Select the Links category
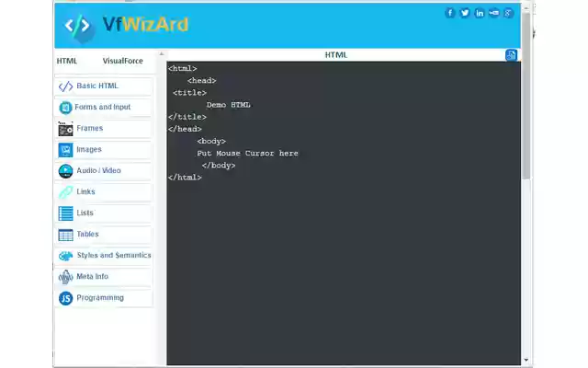The image size is (588, 368). click(x=104, y=192)
